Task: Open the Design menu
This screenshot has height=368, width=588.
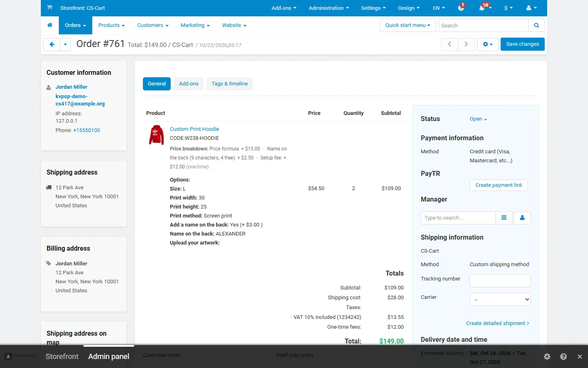Action: coord(409,8)
